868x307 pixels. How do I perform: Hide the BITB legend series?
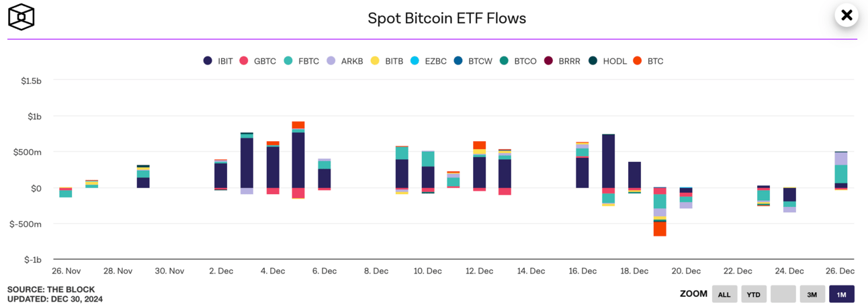(x=387, y=61)
